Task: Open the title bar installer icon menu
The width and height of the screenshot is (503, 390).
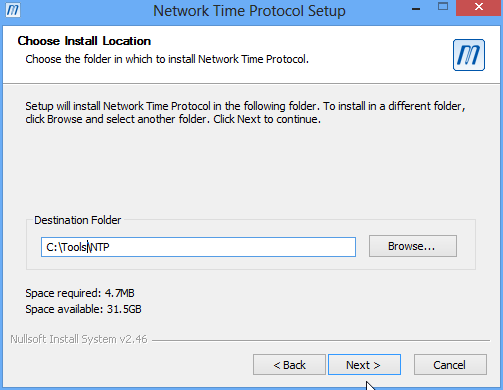Action: coord(13,10)
